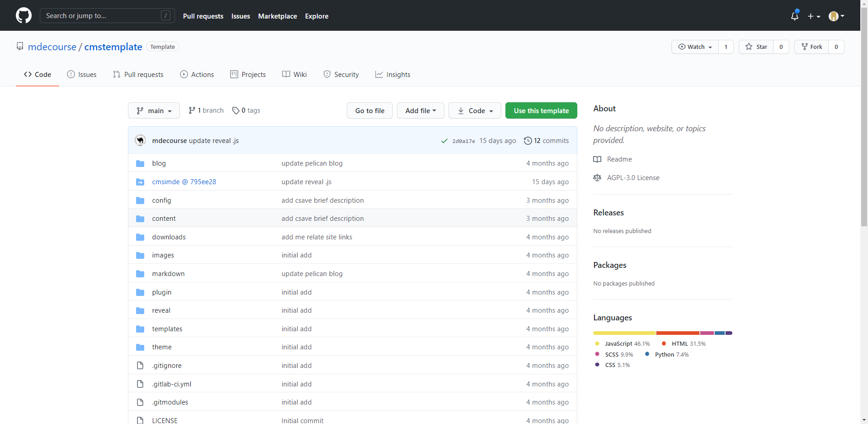Click the Fork button
The height and width of the screenshot is (424, 868).
[x=811, y=47]
